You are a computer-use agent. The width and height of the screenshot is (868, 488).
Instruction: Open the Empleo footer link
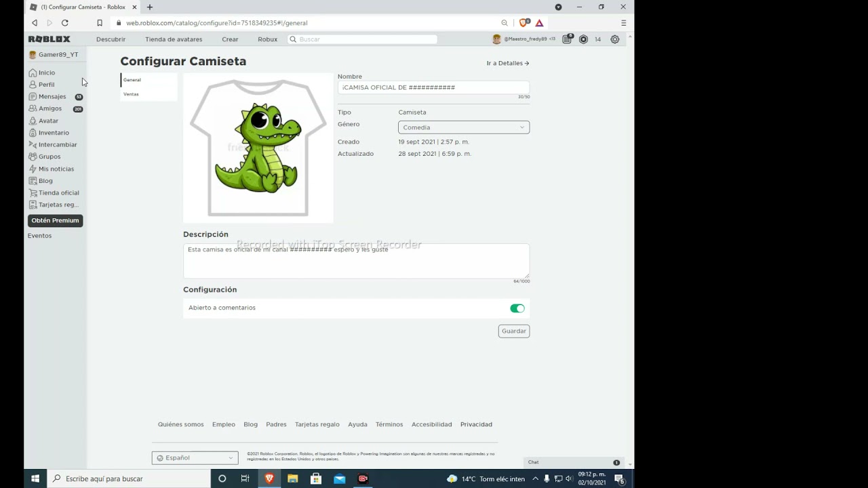point(224,424)
